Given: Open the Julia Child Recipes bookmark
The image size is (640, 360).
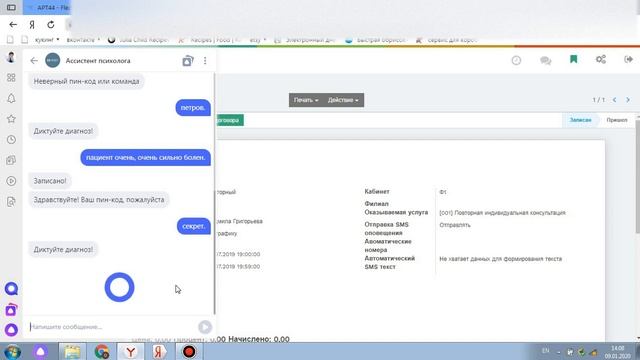Looking at the screenshot, I should coord(138,40).
